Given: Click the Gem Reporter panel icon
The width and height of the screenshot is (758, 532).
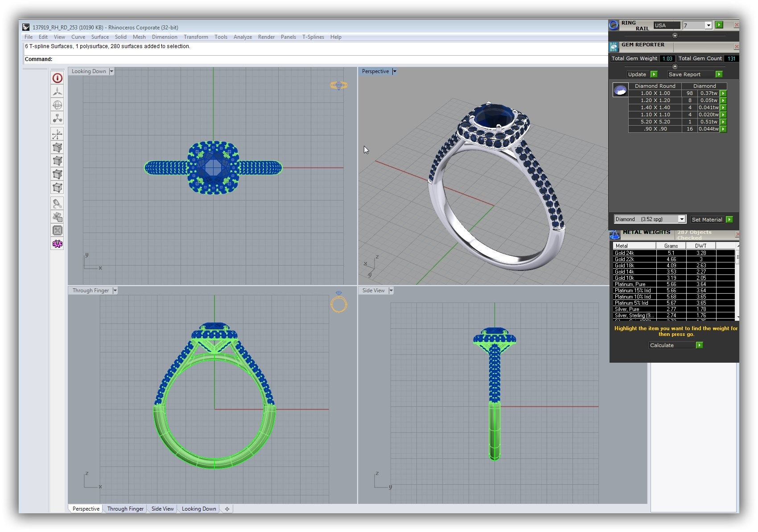Looking at the screenshot, I should pyautogui.click(x=614, y=46).
